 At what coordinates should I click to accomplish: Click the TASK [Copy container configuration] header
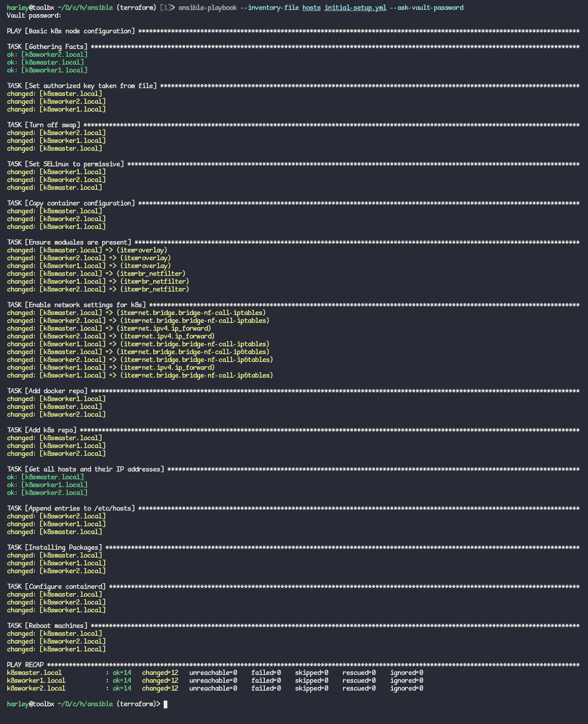[71, 203]
